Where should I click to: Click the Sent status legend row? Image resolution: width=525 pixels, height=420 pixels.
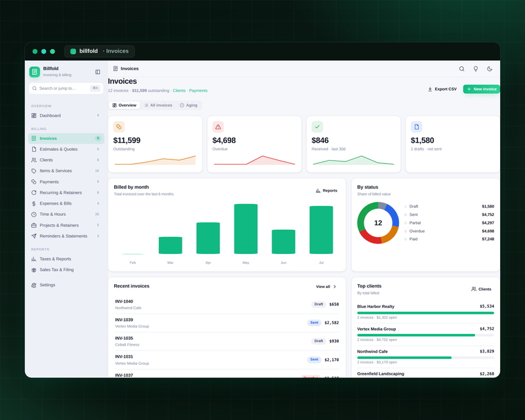point(449,215)
